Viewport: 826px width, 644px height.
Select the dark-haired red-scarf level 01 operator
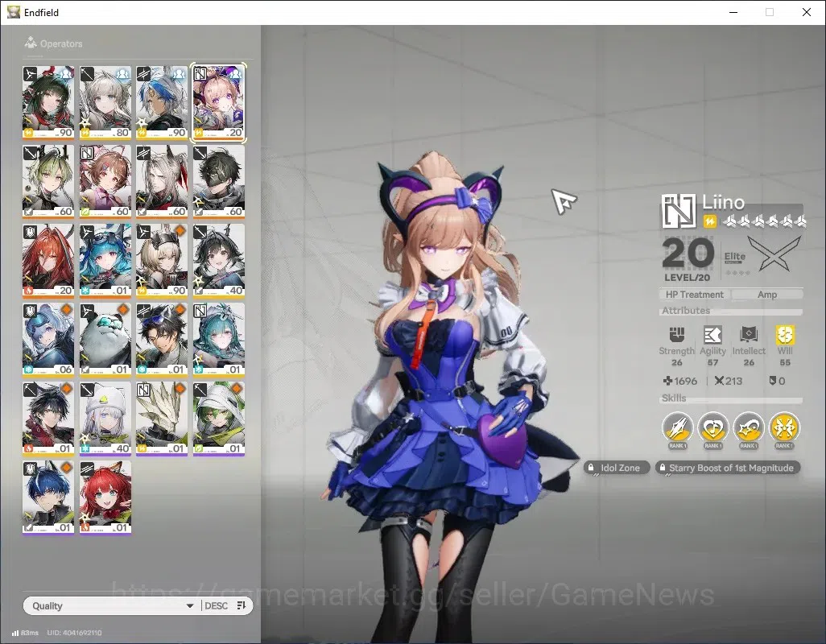click(48, 419)
